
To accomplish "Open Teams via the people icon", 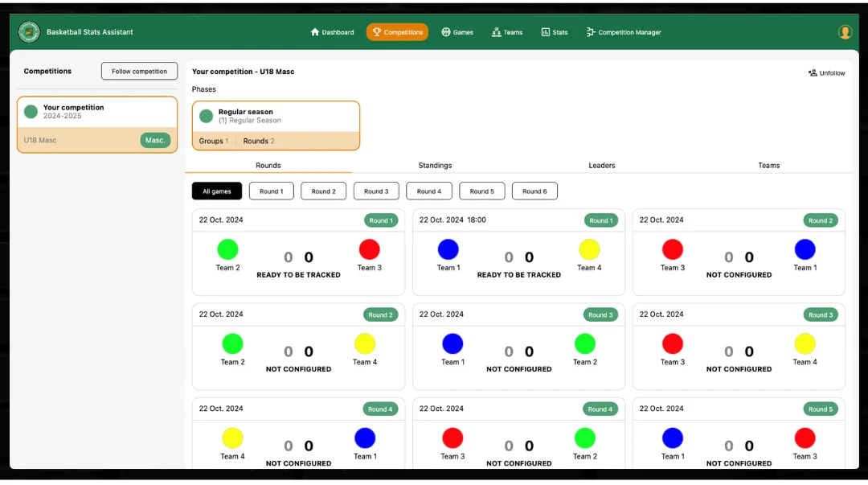I will pos(497,32).
